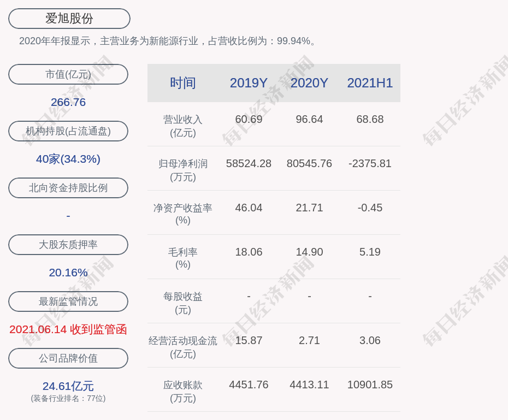The image size is (508, 420).
Task: Click the 公司品牌价值 label pill
Action: (68, 358)
